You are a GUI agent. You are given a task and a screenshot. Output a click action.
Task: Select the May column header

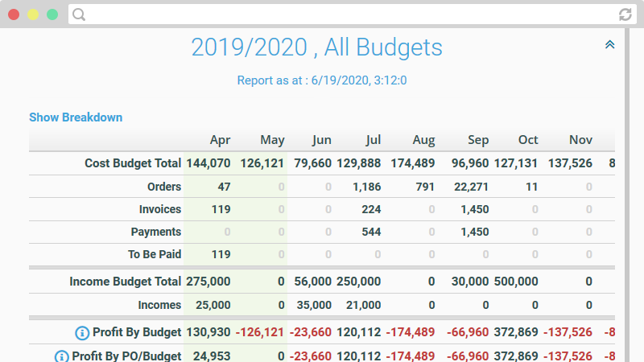coord(272,140)
